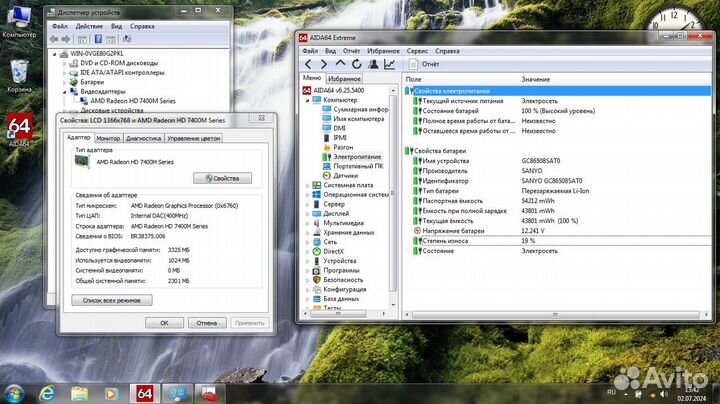Click Отмена in the properties dialog

point(207,323)
